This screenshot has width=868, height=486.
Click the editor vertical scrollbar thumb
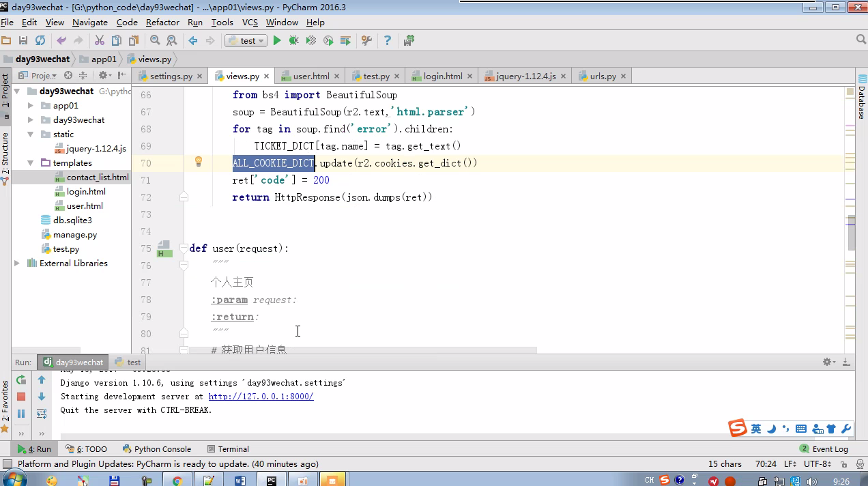tap(851, 232)
